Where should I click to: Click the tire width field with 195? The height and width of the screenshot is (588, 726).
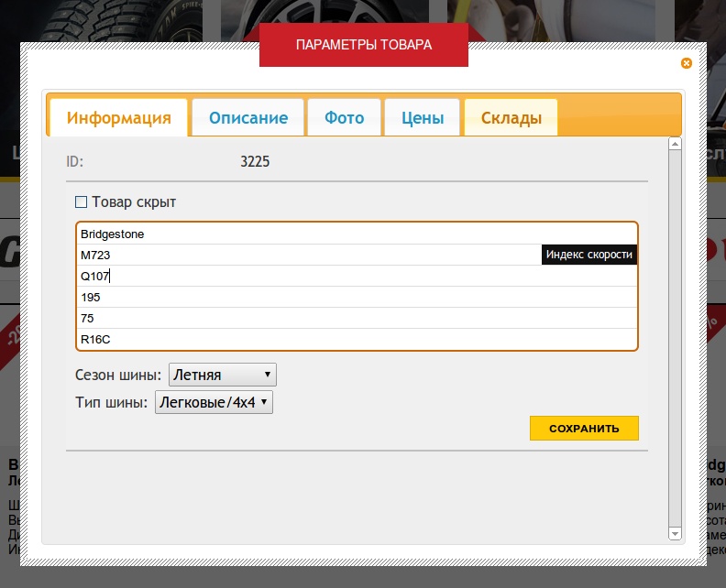[x=357, y=298]
